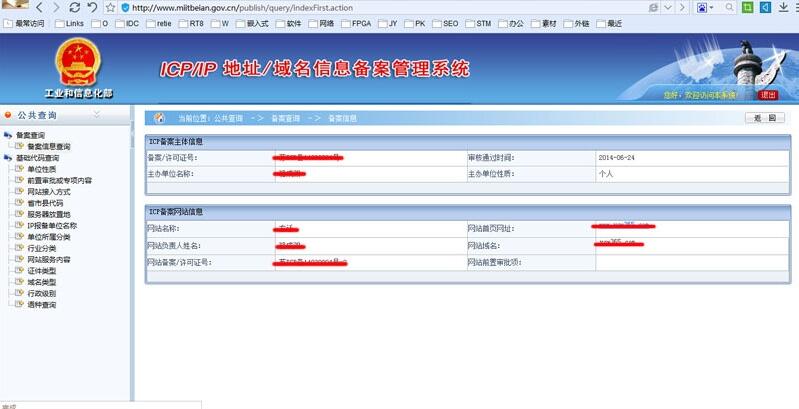Open the STM bookmark folder

pyautogui.click(x=478, y=23)
